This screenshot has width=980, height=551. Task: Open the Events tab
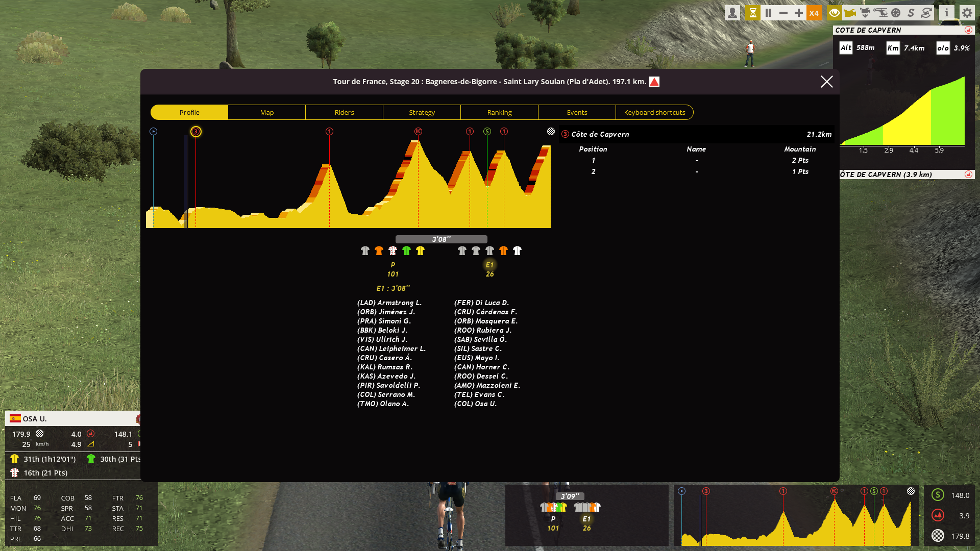(x=577, y=112)
